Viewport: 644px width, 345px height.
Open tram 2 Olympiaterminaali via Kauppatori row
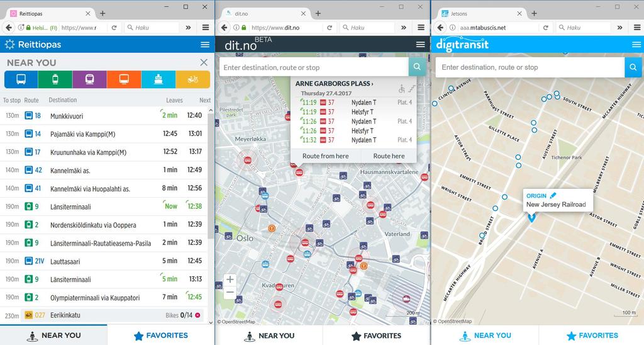point(104,297)
